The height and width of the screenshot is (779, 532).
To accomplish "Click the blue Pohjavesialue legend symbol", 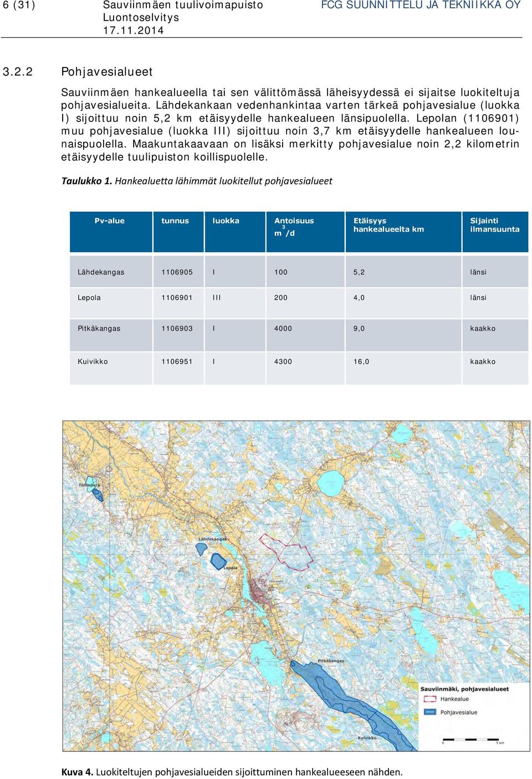I will click(429, 712).
